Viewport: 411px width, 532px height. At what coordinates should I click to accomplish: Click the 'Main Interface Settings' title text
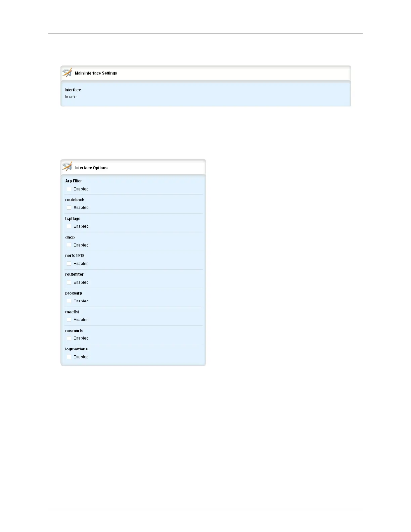click(96, 73)
